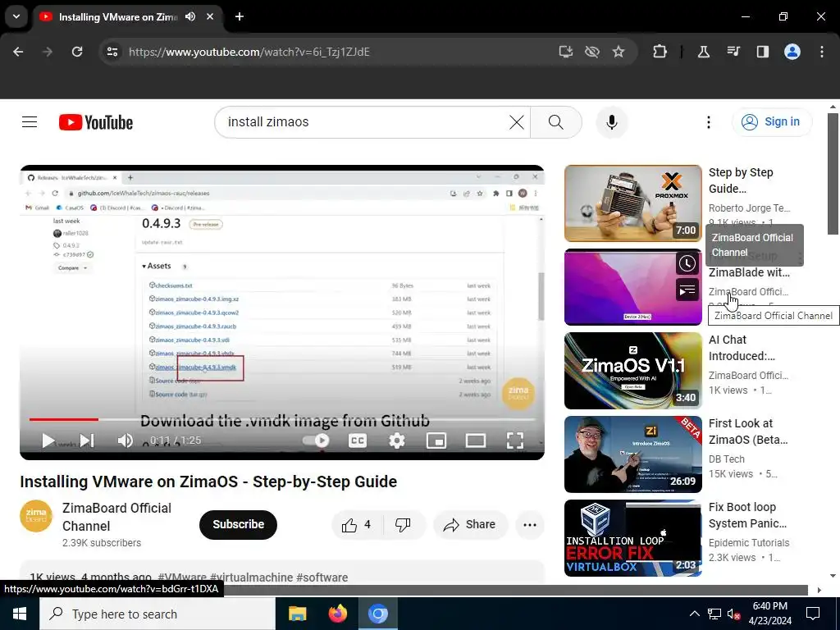The width and height of the screenshot is (840, 630).
Task: Open tab search dropdown arrow
Action: tap(16, 16)
